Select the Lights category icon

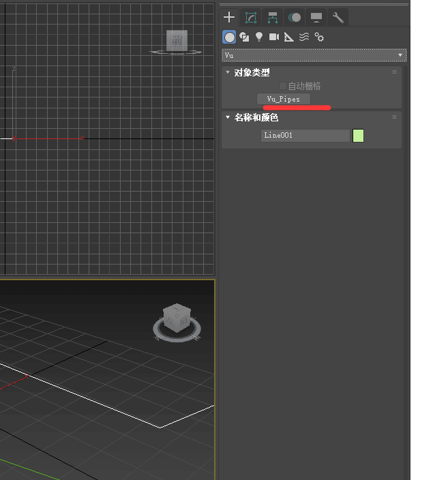(x=259, y=37)
